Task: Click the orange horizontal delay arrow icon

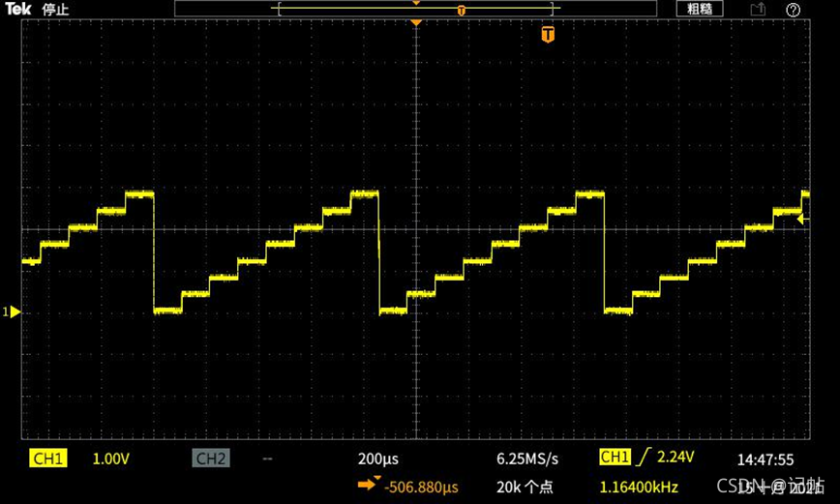Action: [x=368, y=485]
